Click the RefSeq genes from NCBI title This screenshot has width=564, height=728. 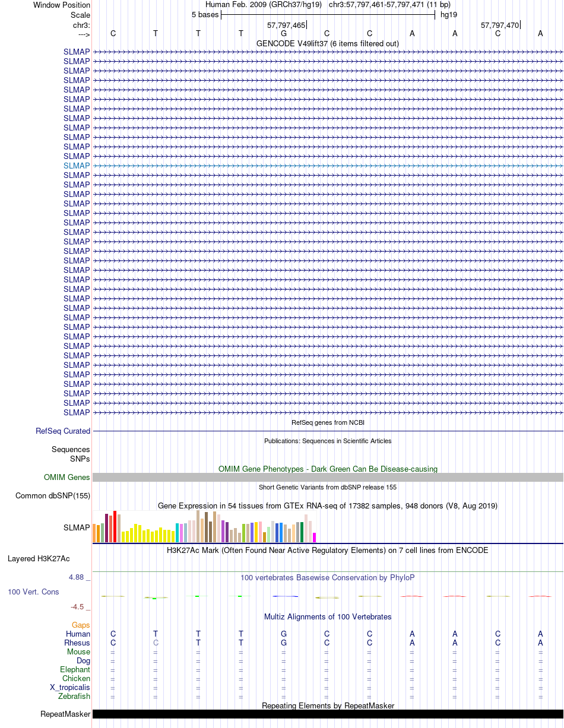click(x=328, y=422)
